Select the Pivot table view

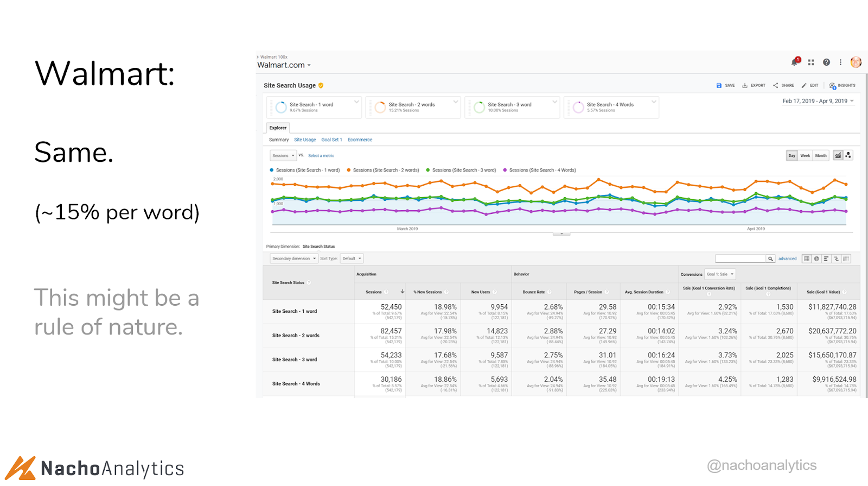pos(846,259)
